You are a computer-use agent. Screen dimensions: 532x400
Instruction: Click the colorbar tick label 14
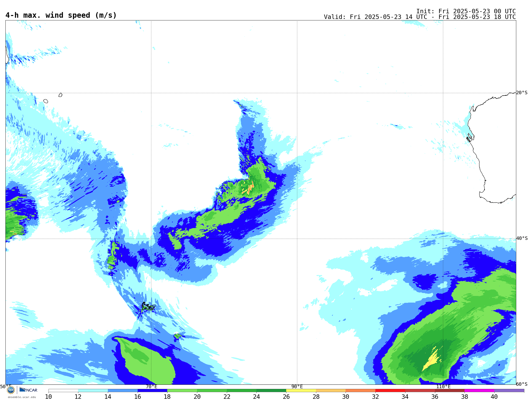pos(108,397)
